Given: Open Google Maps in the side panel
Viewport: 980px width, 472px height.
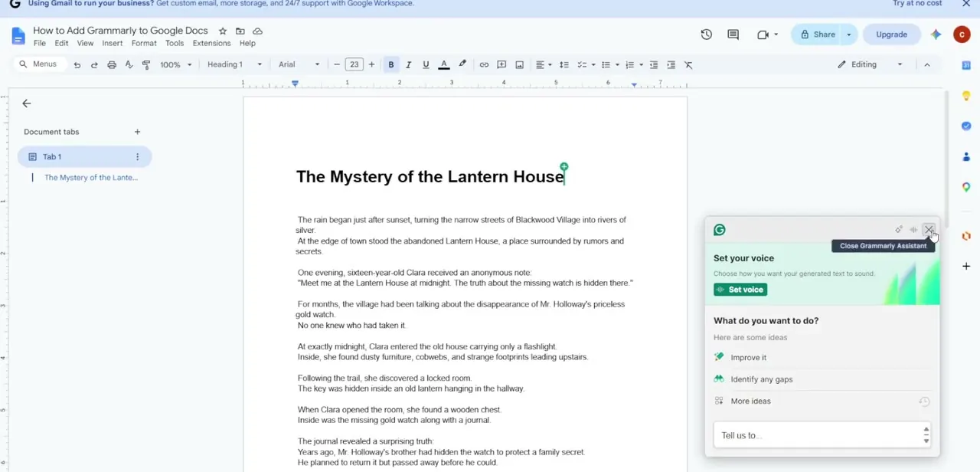Looking at the screenshot, I should point(966,187).
